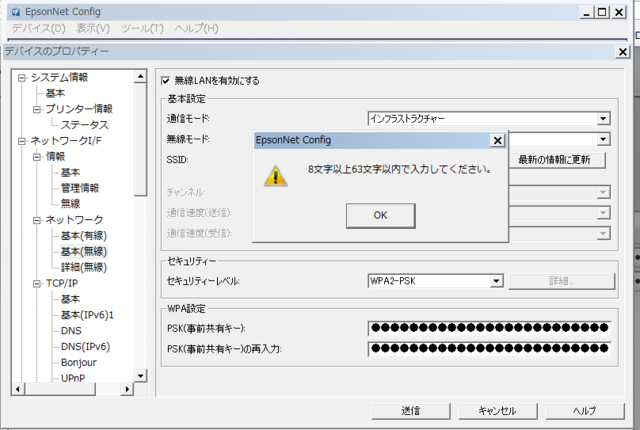Open the disabled チャンネル dropdown
This screenshot has width=640, height=430.
click(x=603, y=192)
